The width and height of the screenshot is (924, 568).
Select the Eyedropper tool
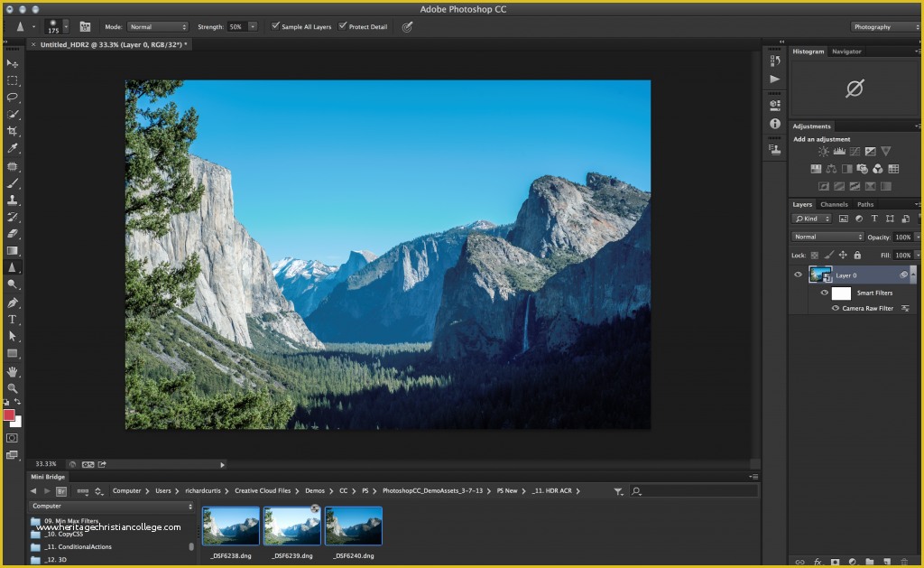pyautogui.click(x=12, y=149)
